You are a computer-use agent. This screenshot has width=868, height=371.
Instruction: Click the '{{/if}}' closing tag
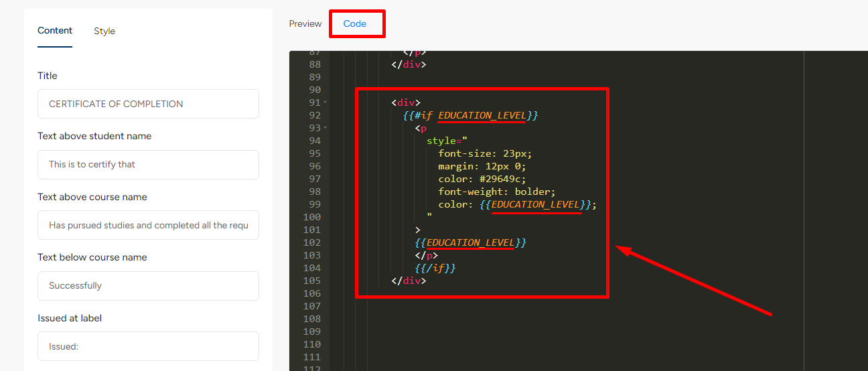tap(435, 268)
